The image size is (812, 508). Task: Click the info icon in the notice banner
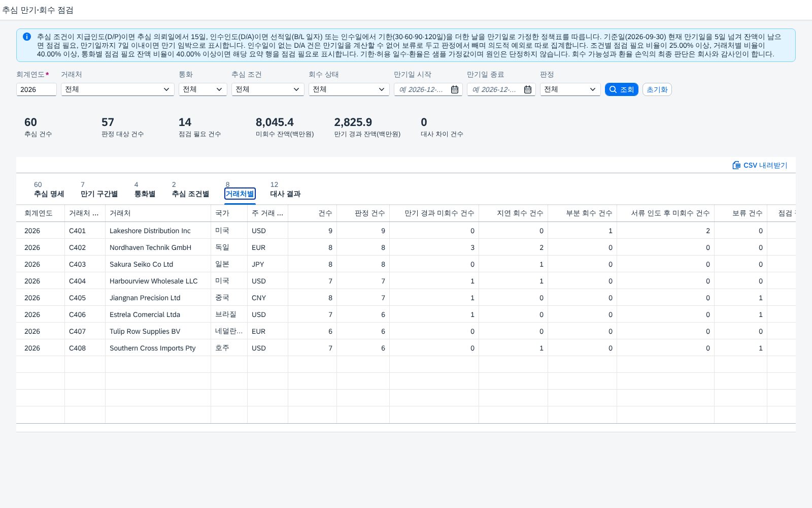27,37
